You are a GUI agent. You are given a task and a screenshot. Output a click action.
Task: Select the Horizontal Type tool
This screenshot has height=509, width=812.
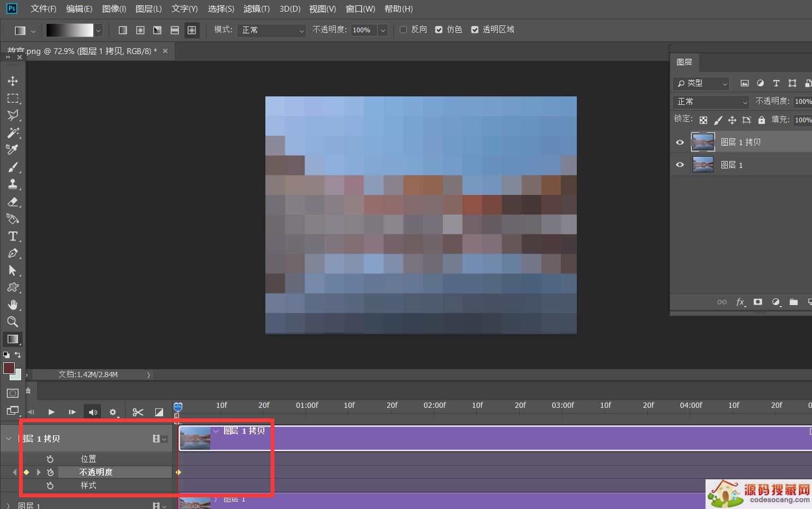pos(13,236)
